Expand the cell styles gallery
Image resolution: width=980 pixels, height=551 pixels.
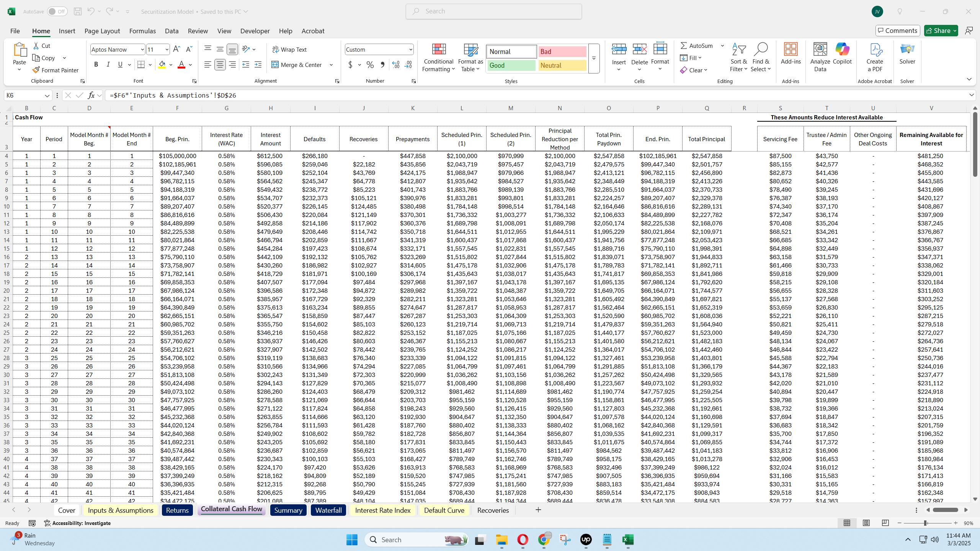[594, 58]
